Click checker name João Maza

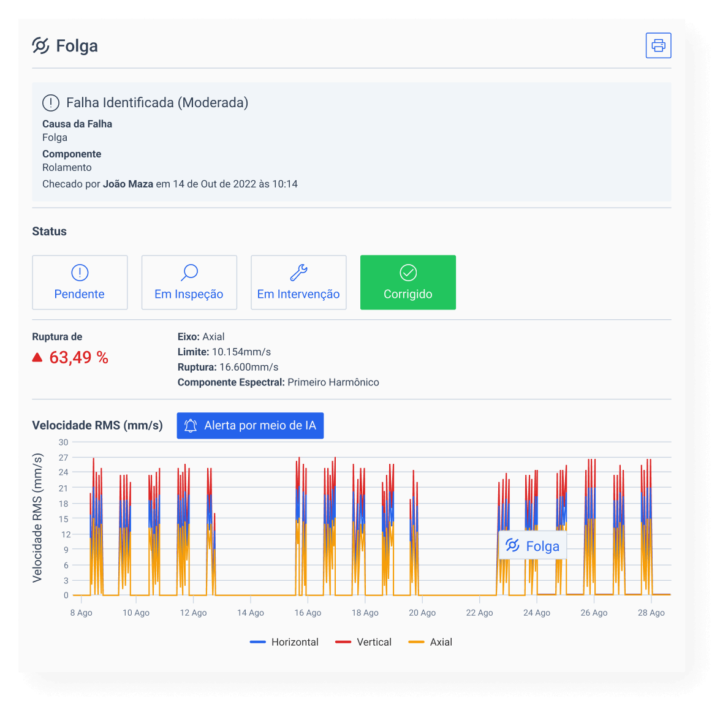tap(128, 184)
